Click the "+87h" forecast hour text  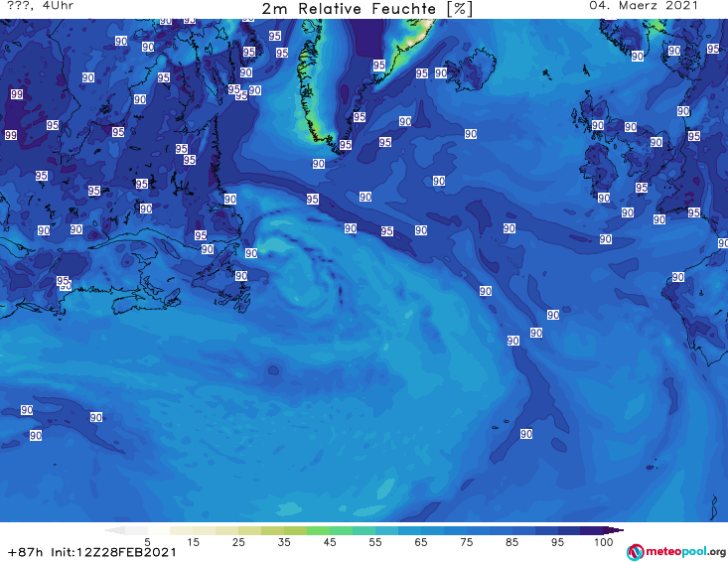pyautogui.click(x=26, y=552)
